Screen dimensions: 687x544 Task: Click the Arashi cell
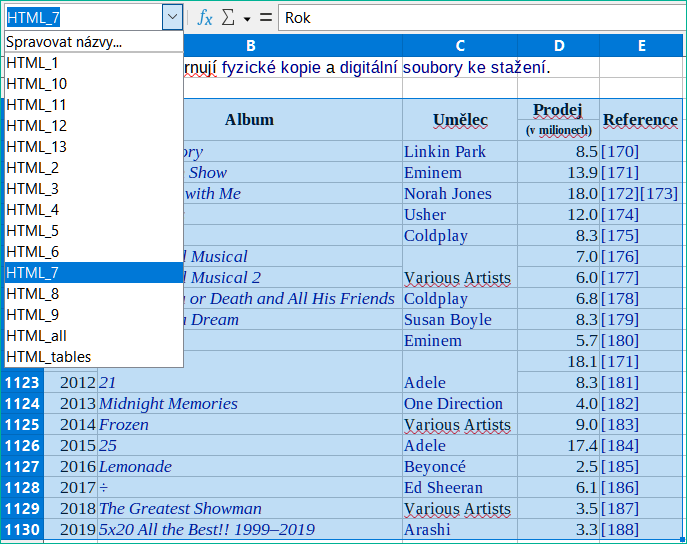(x=460, y=530)
